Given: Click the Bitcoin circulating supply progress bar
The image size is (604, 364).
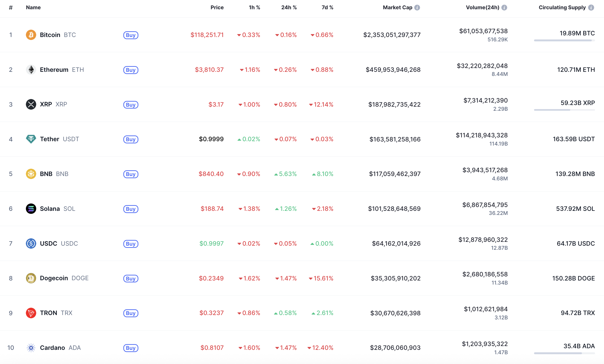Looking at the screenshot, I should 564,41.
